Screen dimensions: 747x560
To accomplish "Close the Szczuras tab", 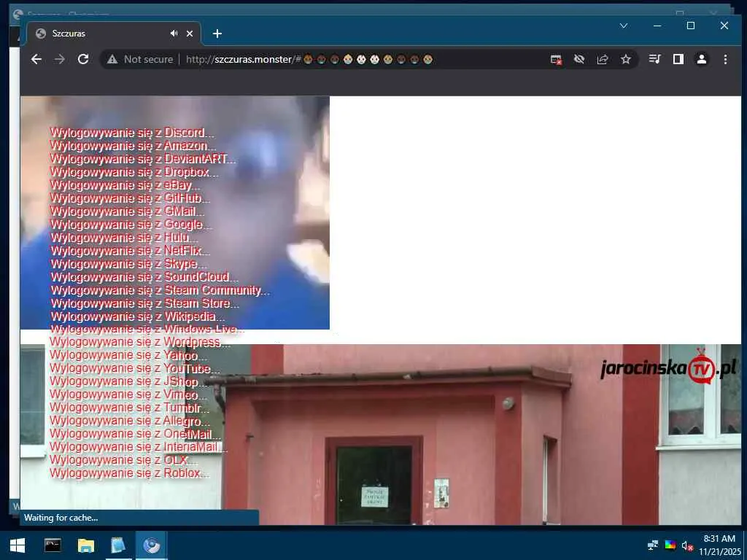I will (x=190, y=34).
